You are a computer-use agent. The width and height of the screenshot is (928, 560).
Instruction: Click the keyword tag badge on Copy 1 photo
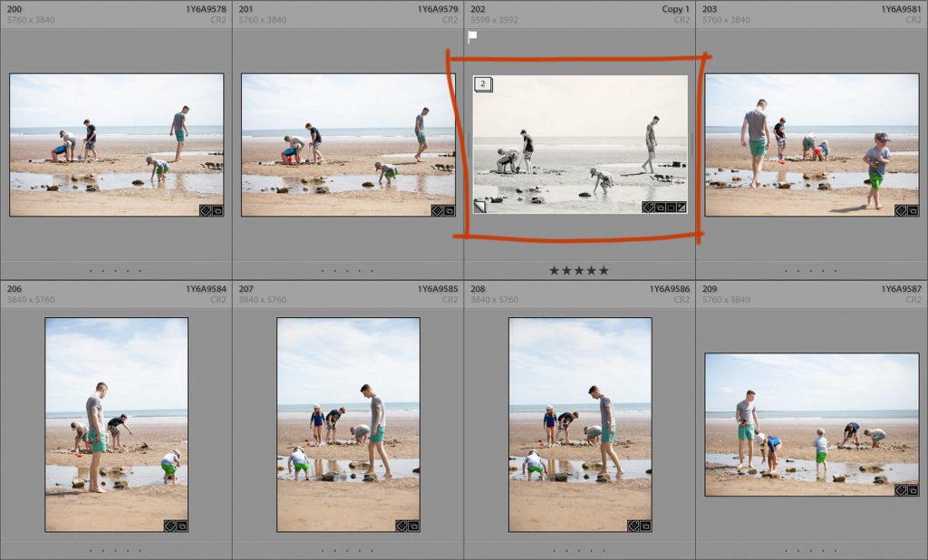pyautogui.click(x=648, y=208)
